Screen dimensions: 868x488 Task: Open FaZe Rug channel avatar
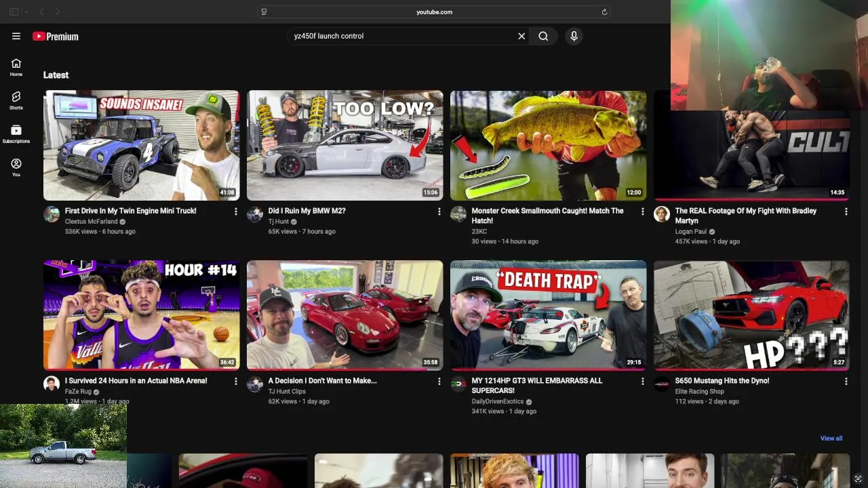point(52,384)
